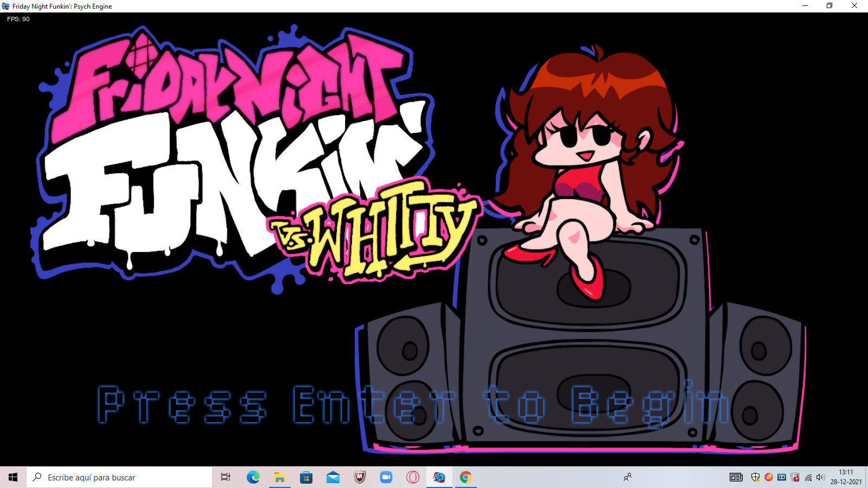This screenshot has height=488, width=868.
Task: Mute system volume via the speaker icon
Action: (819, 478)
